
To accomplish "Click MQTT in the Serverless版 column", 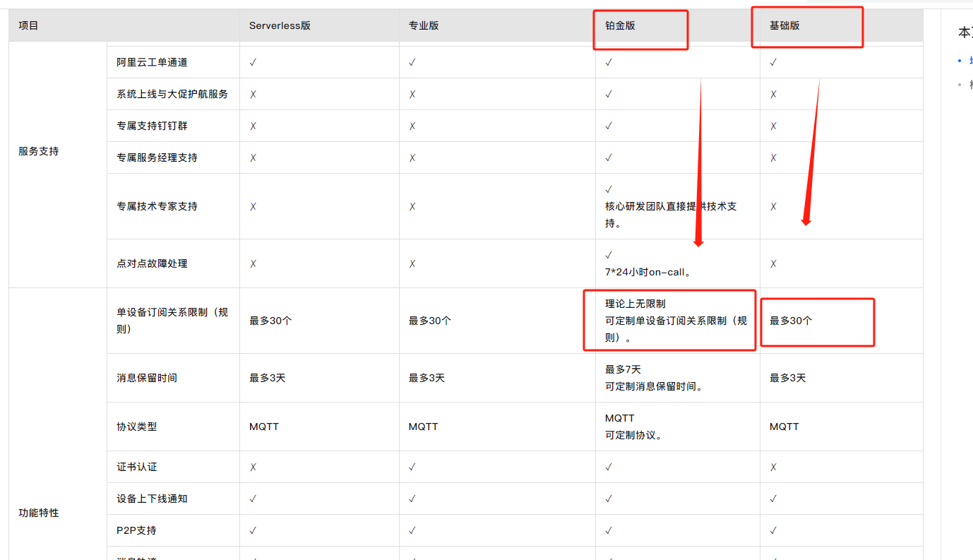I will (x=264, y=427).
